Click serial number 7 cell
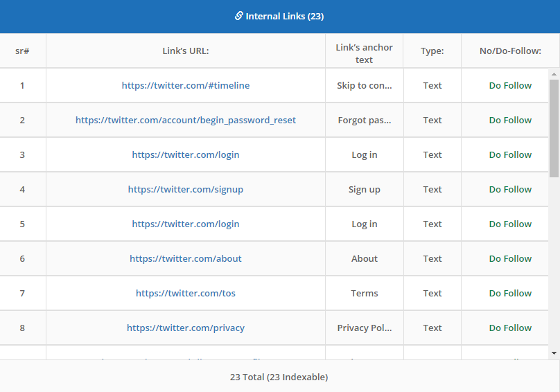The width and height of the screenshot is (560, 392). click(x=22, y=293)
